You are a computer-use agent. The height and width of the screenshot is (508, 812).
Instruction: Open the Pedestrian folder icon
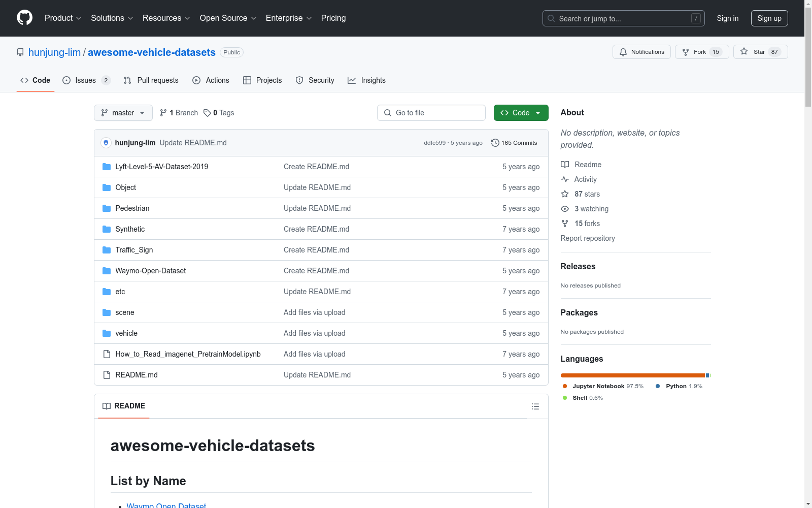(107, 208)
